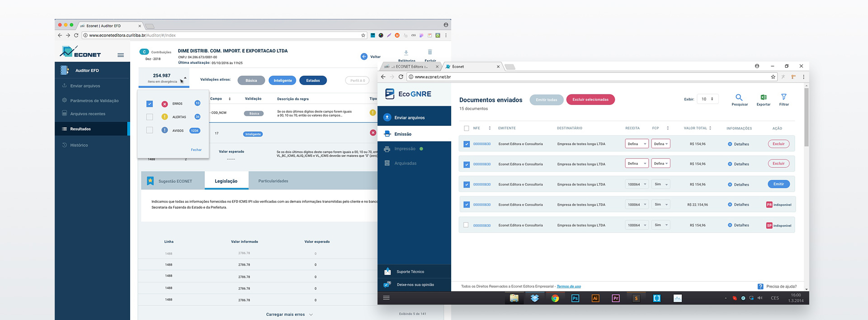Click the taskbar hamburger menu at bottom left
This screenshot has width=868, height=320.
386,298
